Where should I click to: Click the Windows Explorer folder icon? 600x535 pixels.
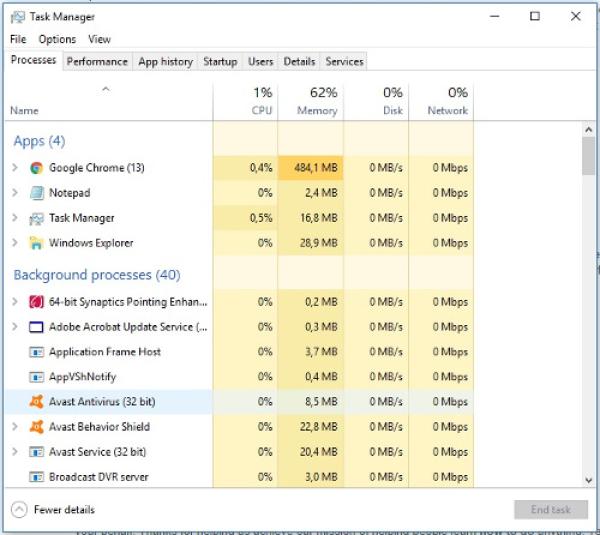(37, 243)
